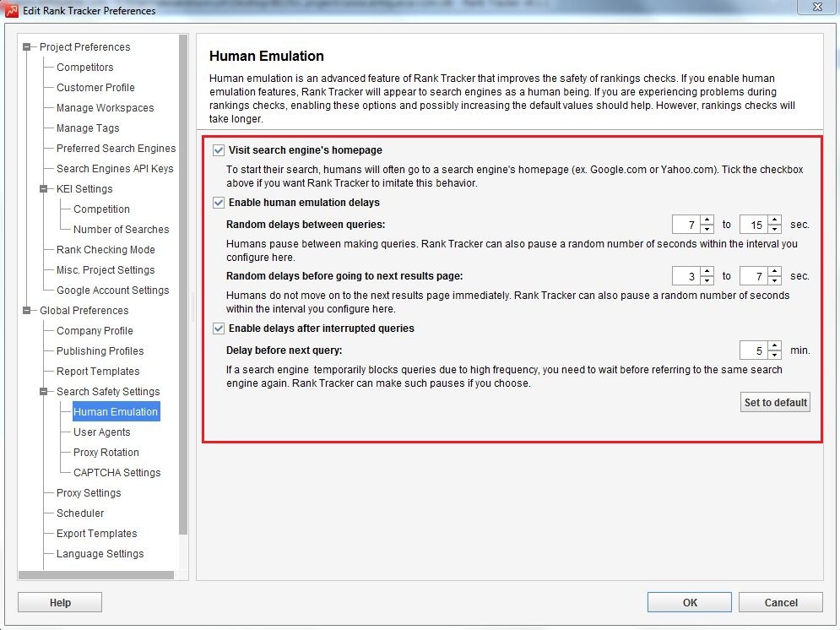Select Preferred Search Engines item
The image size is (840, 630).
pos(117,149)
